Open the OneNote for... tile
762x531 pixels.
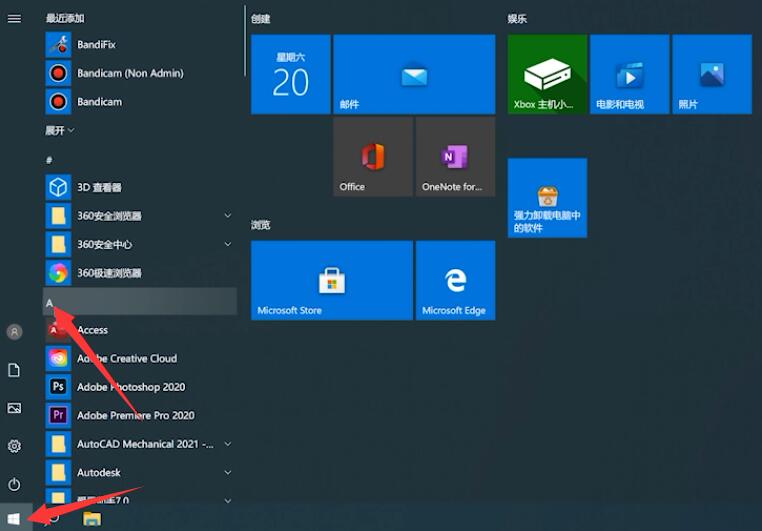point(455,157)
